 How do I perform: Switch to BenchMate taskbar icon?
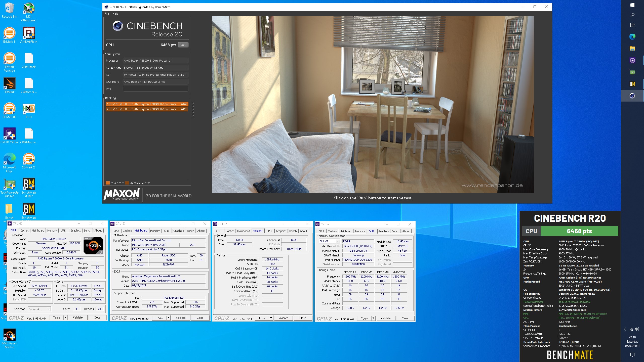632,84
